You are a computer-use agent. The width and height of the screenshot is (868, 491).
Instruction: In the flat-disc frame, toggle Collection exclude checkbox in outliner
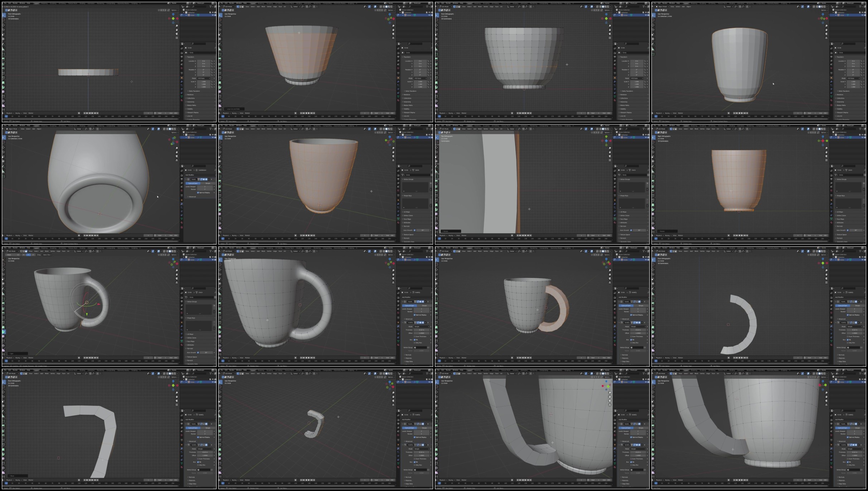[x=210, y=13]
